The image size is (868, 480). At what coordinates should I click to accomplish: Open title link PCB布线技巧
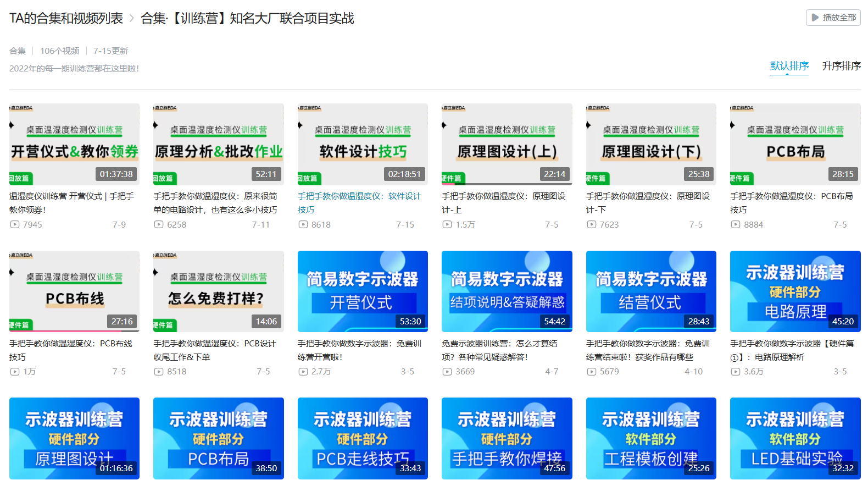tap(71, 350)
